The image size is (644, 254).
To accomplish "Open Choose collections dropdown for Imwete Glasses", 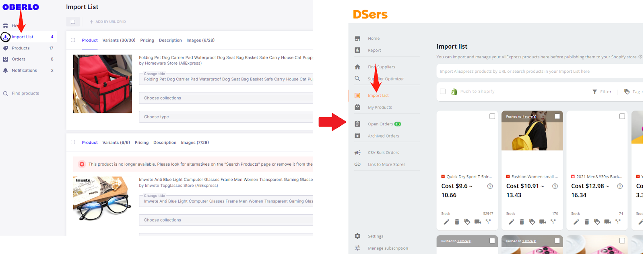I will coord(226,220).
